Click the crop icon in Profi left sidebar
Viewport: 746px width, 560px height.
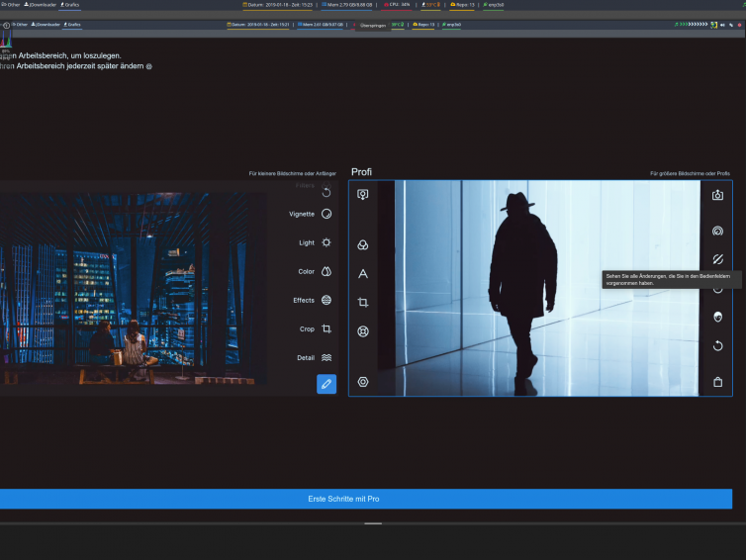pyautogui.click(x=363, y=303)
